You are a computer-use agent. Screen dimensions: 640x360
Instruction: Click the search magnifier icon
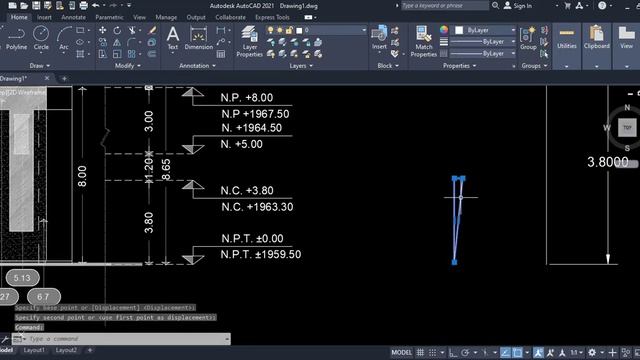[495, 6]
